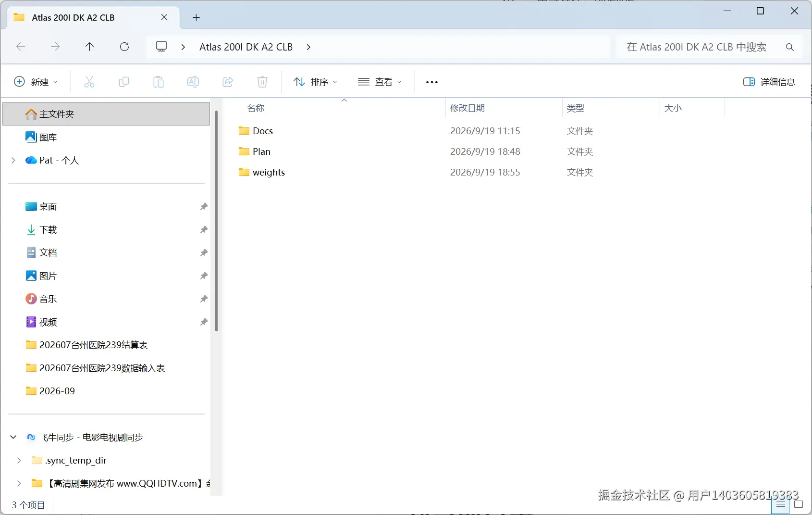Image resolution: width=812 pixels, height=515 pixels.
Task: Go forward with the right arrow
Action: pos(55,47)
